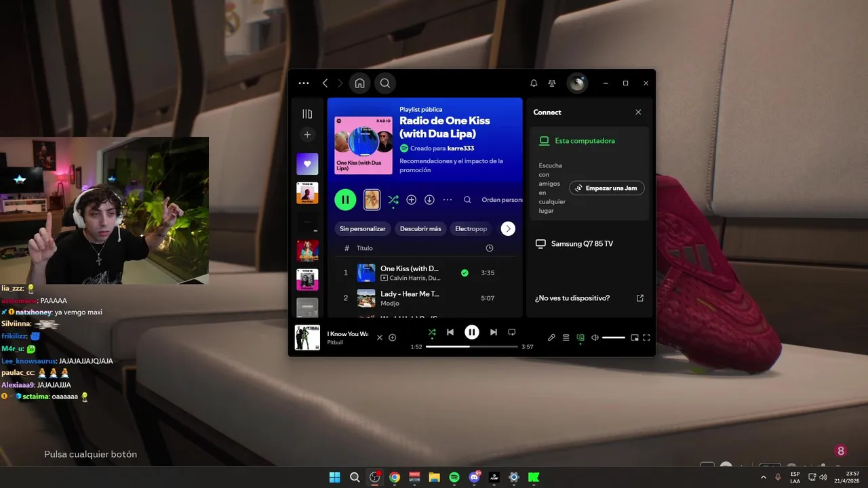The image size is (868, 488).
Task: Show more filter chips with the arrow
Action: pos(508,228)
